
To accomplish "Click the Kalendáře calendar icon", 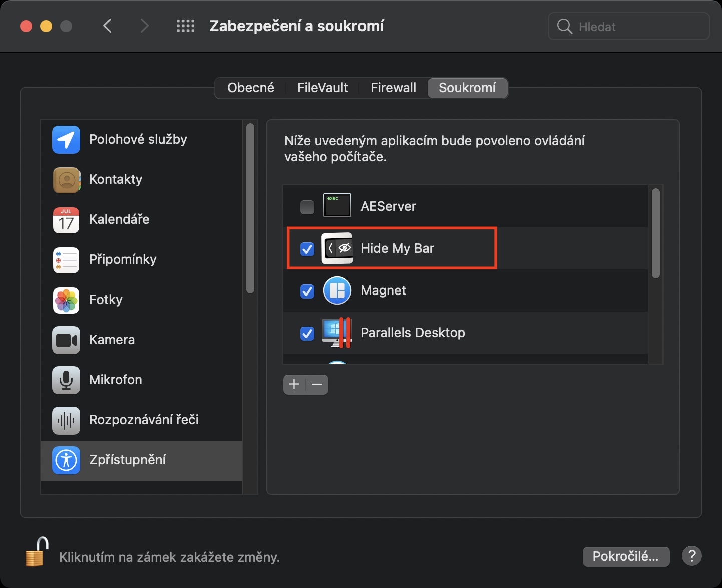I will tap(66, 220).
